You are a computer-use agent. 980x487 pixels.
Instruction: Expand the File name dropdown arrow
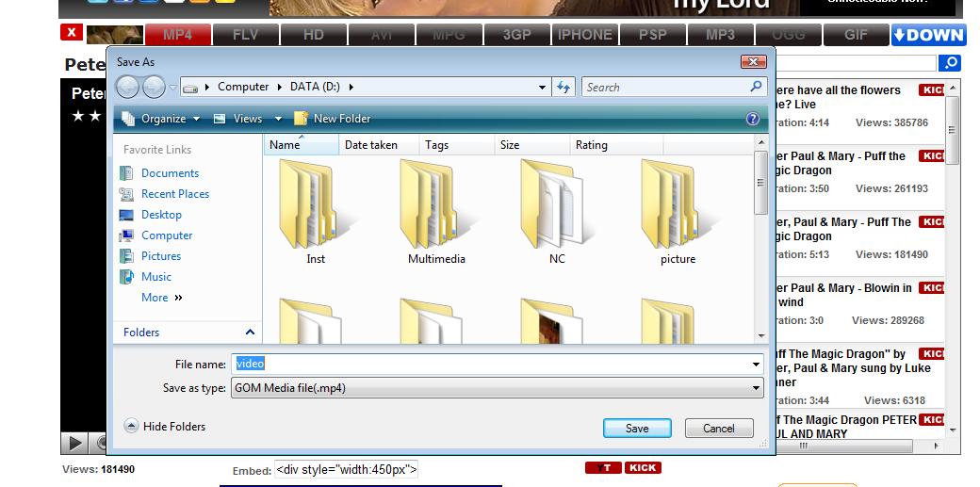coord(756,364)
